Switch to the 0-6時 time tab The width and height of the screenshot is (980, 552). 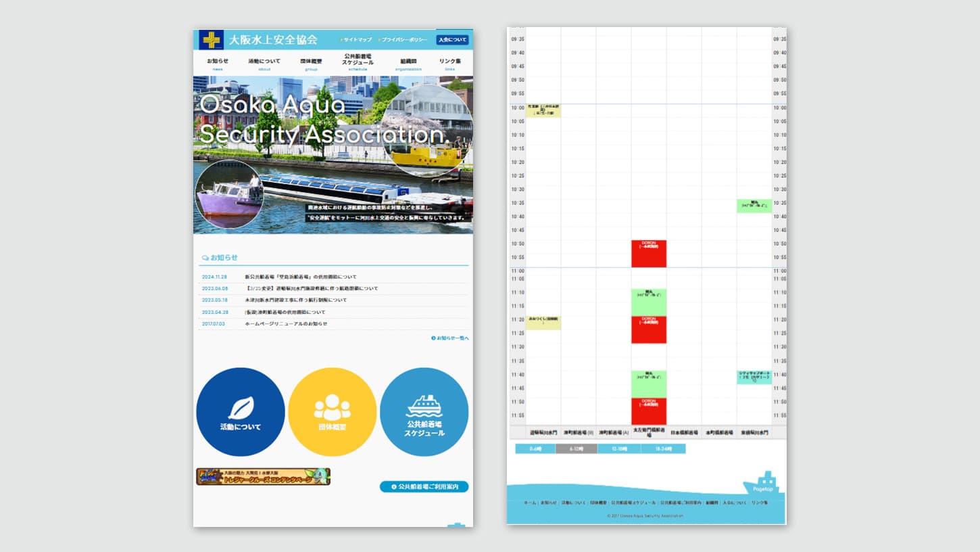[x=535, y=448]
